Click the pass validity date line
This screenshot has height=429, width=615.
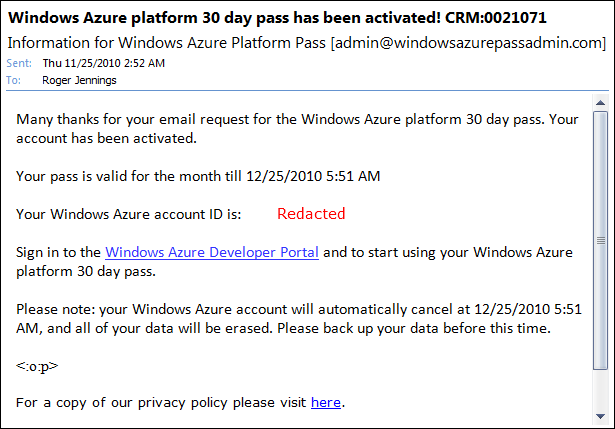(198, 176)
